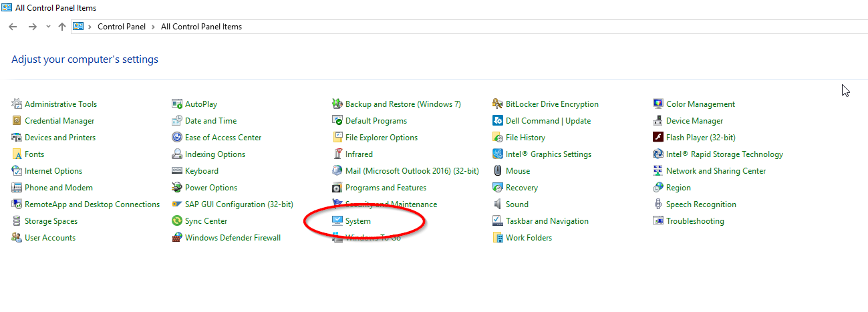Open the AutoPlay icon

click(177, 104)
